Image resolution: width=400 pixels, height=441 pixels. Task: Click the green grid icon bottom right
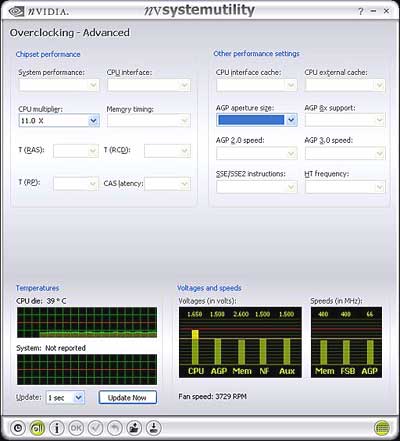click(382, 428)
